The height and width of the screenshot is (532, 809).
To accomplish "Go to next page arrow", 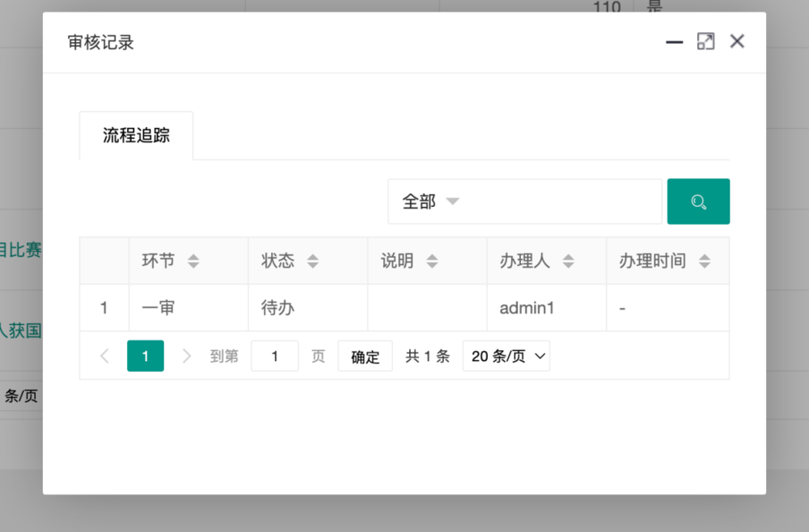I will [x=187, y=356].
